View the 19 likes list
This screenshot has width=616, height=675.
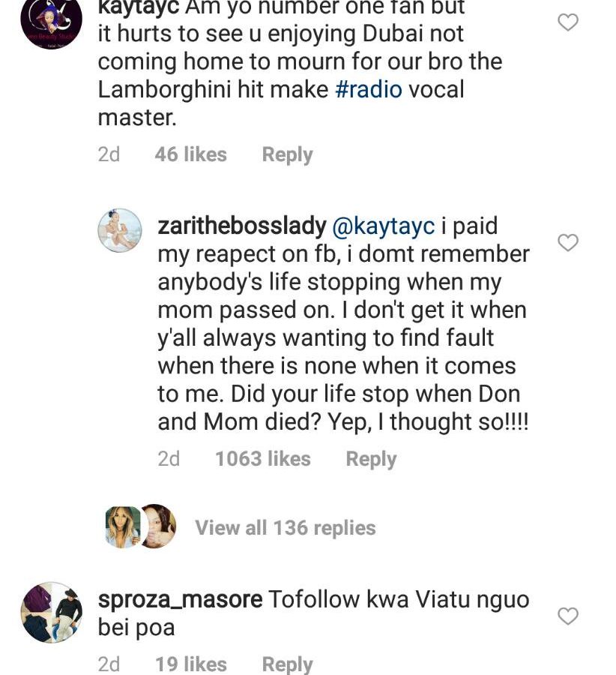190,664
